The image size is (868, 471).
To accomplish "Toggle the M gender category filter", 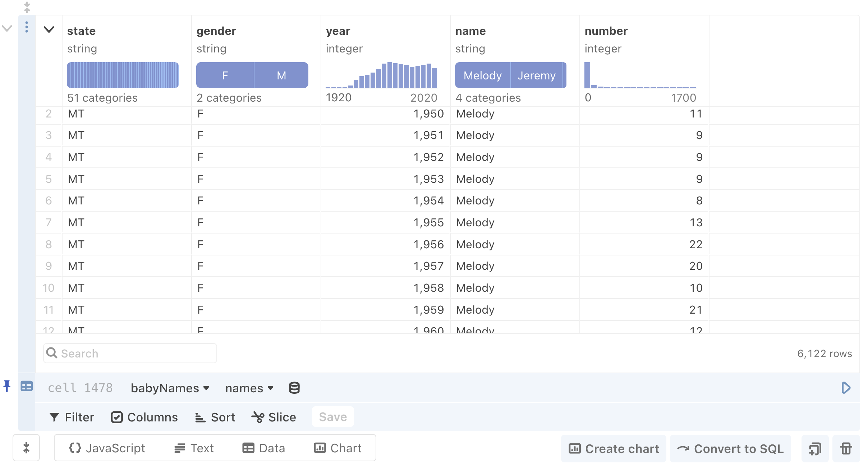I will (281, 75).
